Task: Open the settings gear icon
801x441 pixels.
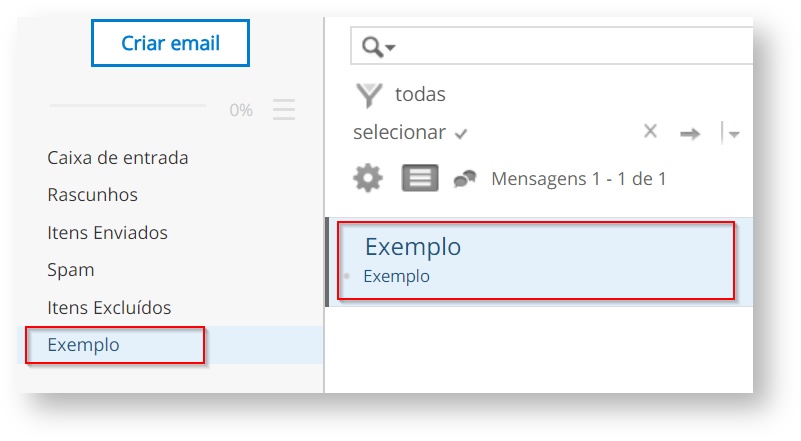Action: point(368,179)
